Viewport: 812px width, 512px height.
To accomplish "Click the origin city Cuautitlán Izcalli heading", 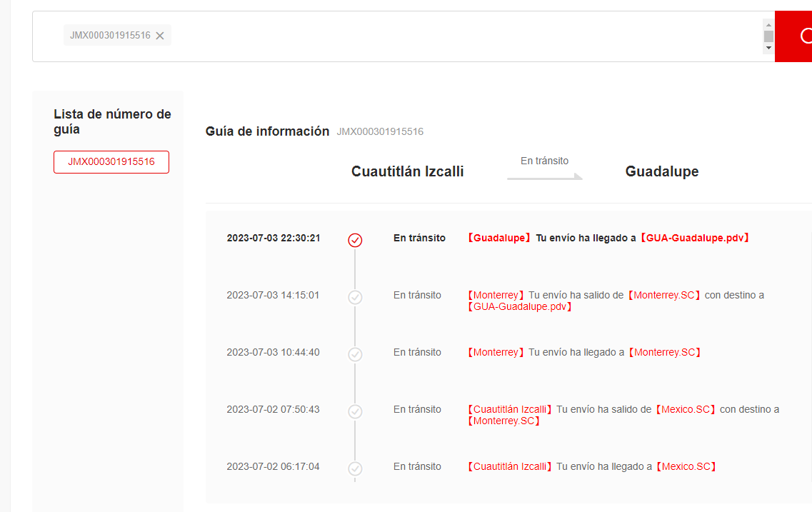I will click(x=407, y=171).
